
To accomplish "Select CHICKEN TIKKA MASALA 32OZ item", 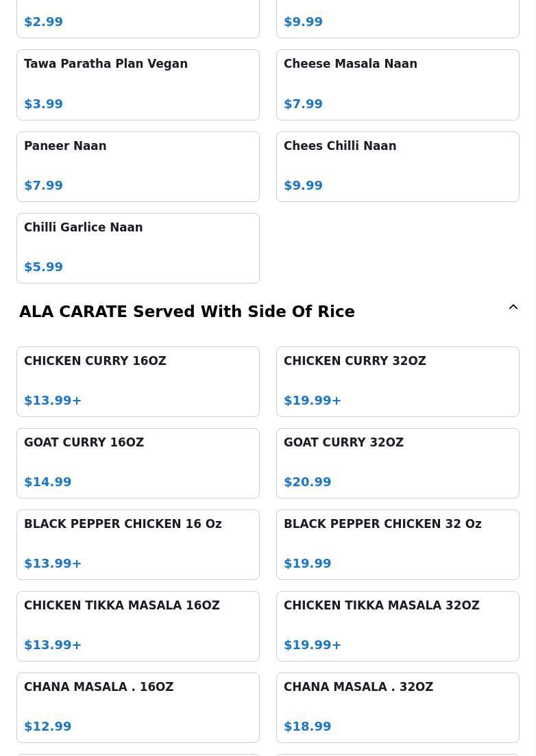I will pos(398,626).
